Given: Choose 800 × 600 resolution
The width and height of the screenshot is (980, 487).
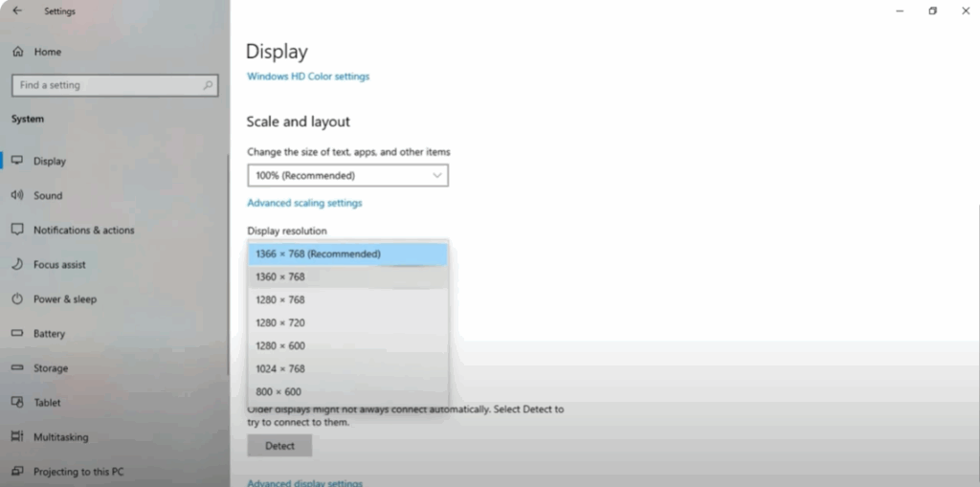Looking at the screenshot, I should (x=347, y=392).
